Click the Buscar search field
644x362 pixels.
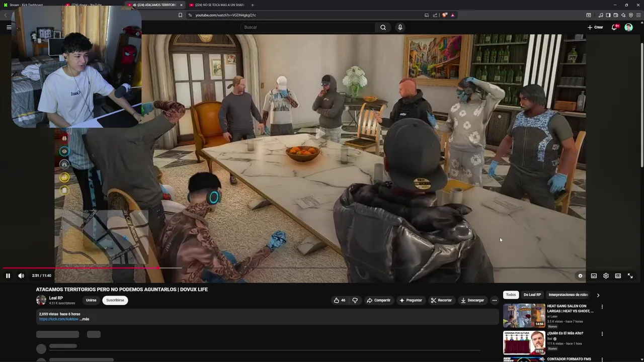click(x=307, y=27)
